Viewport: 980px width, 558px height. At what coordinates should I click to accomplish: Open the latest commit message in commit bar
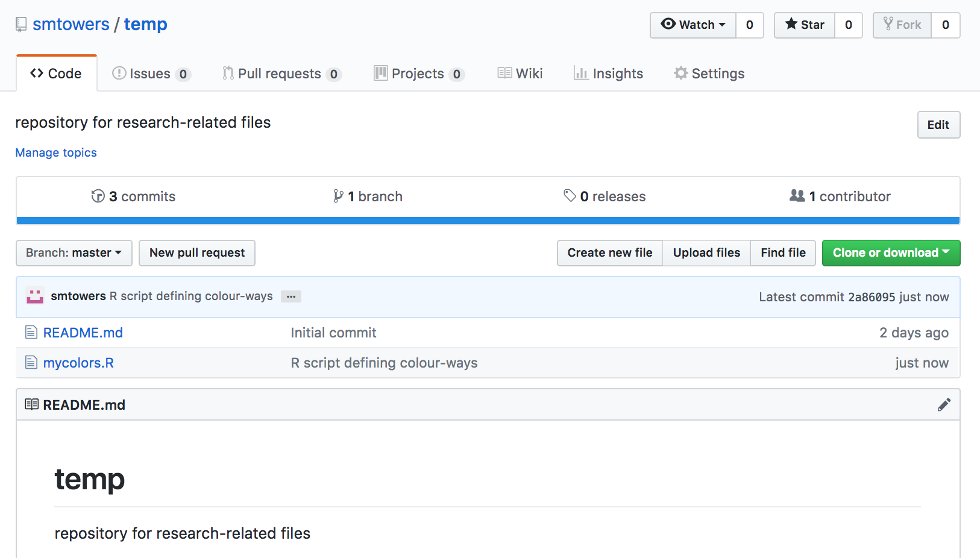191,296
